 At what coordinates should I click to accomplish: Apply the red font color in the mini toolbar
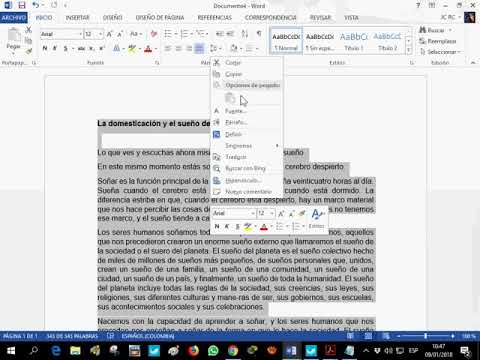pos(264,227)
